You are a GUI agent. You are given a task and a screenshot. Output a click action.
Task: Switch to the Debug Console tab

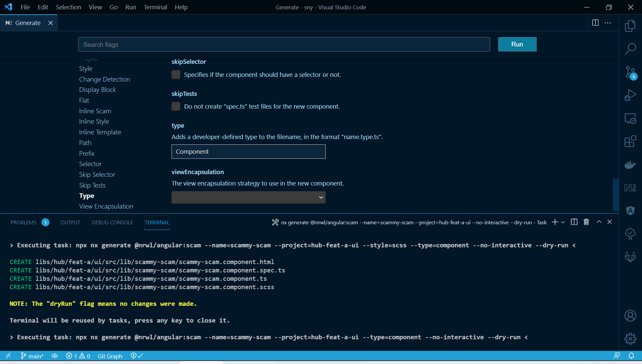pyautogui.click(x=112, y=222)
